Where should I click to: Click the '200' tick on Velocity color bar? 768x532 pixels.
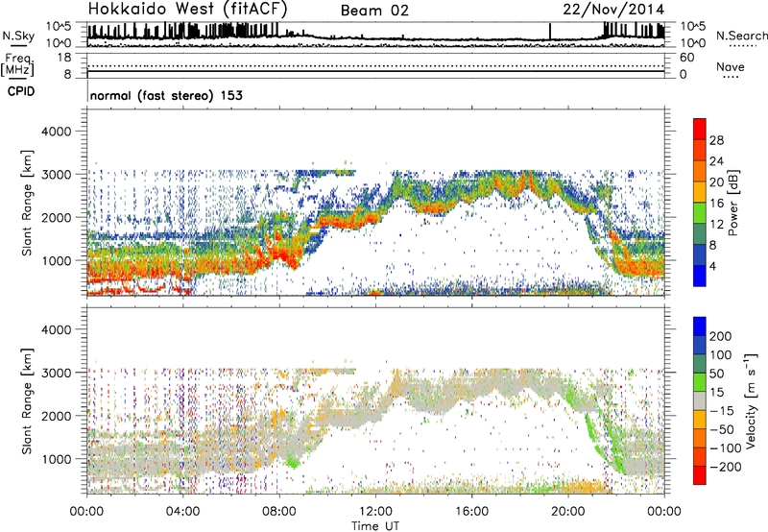click(x=721, y=336)
